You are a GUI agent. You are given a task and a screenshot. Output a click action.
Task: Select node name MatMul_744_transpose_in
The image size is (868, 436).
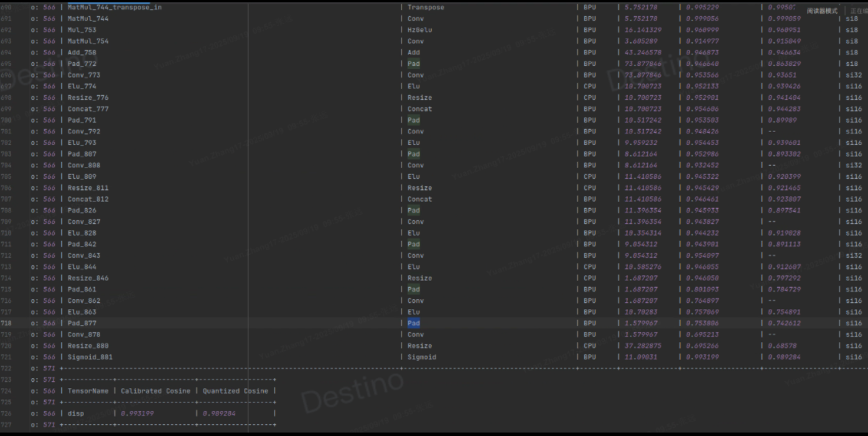pos(114,7)
